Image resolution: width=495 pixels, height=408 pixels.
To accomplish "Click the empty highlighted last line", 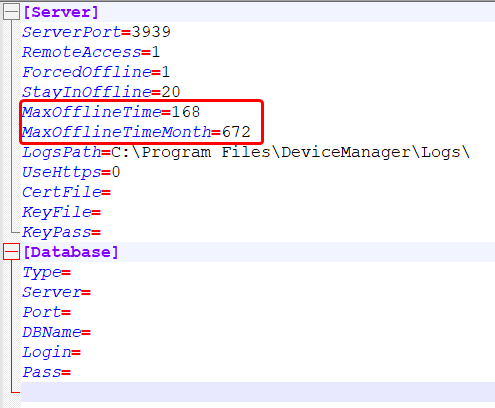I will click(x=258, y=392).
